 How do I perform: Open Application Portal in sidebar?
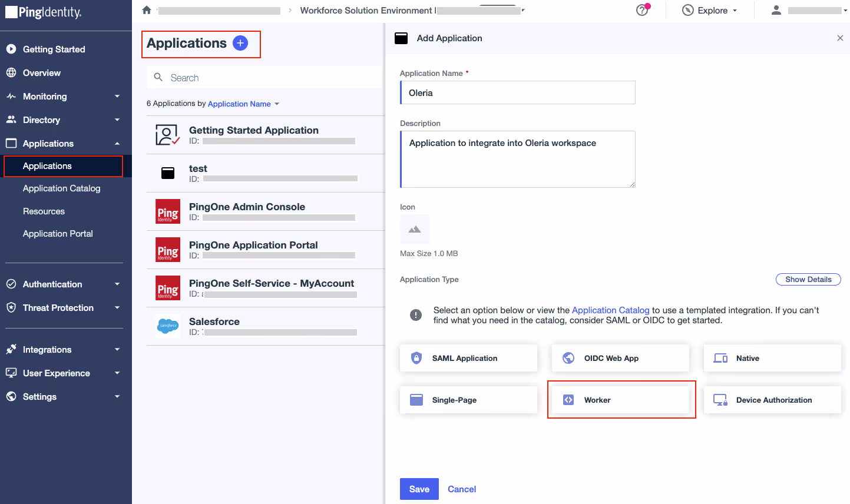(58, 234)
